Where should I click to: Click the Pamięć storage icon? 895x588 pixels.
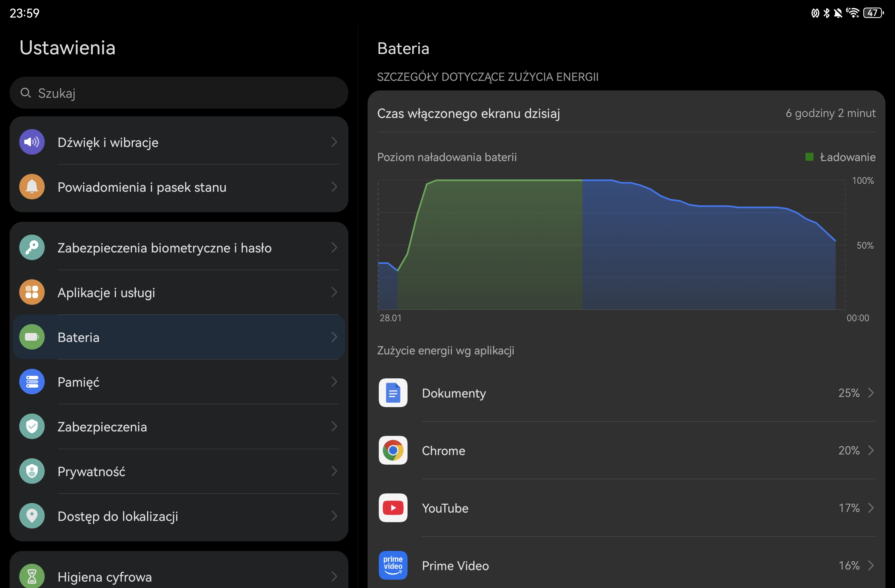tap(32, 382)
